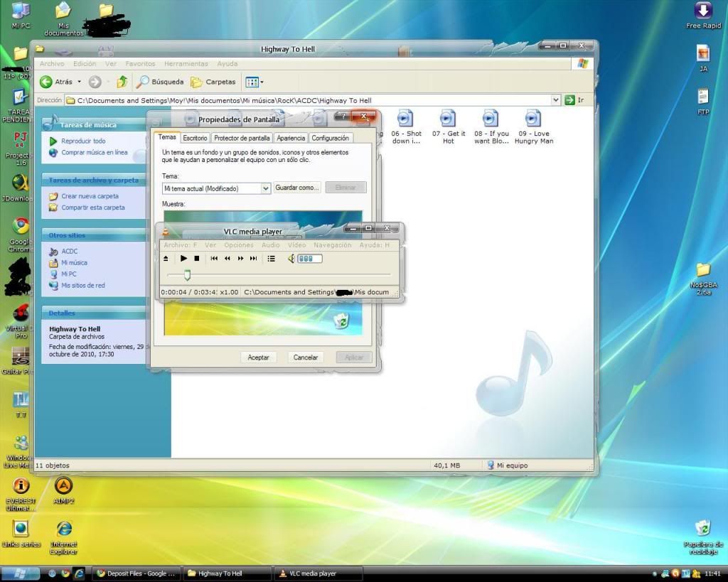Image resolution: width=728 pixels, height=582 pixels.
Task: Click the EVEREST Ultimate desktop icon
Action: point(21,493)
